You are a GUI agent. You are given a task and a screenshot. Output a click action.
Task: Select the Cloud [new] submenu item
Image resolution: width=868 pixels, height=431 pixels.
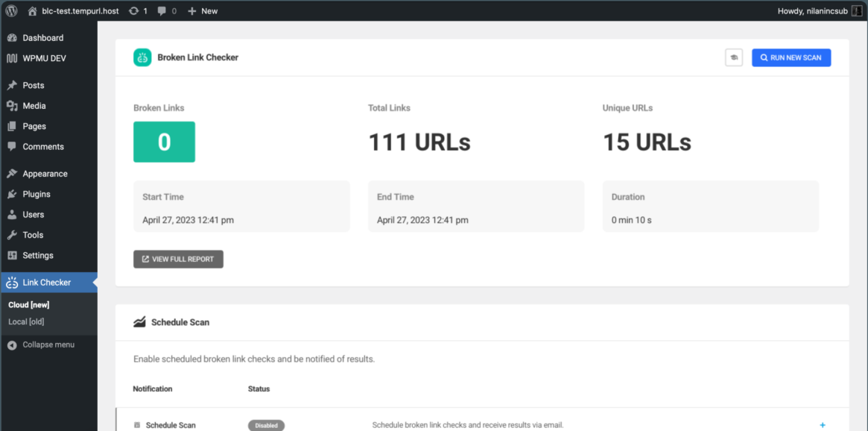tap(29, 305)
